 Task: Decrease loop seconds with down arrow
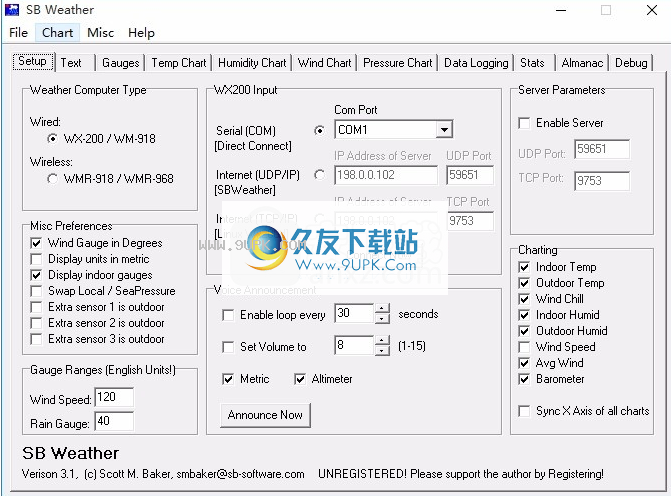tap(382, 318)
